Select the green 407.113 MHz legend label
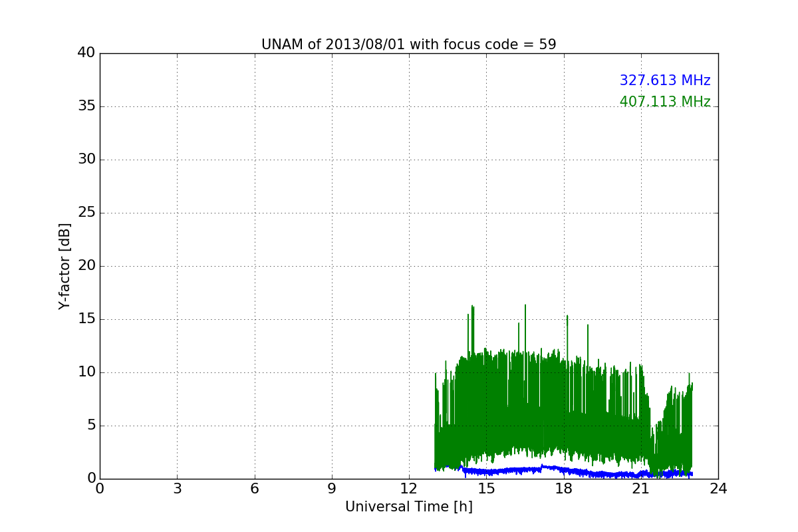 pyautogui.click(x=665, y=102)
